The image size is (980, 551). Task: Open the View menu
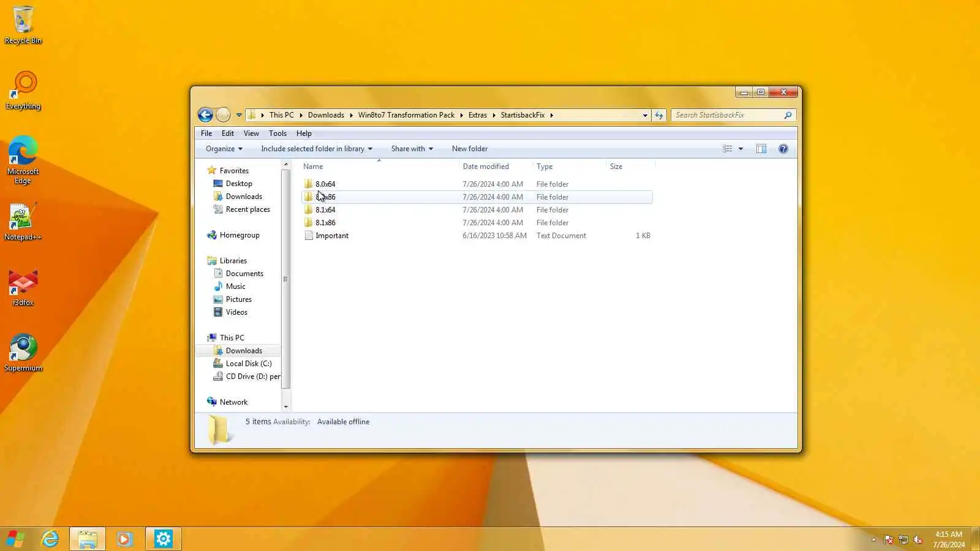(x=251, y=133)
